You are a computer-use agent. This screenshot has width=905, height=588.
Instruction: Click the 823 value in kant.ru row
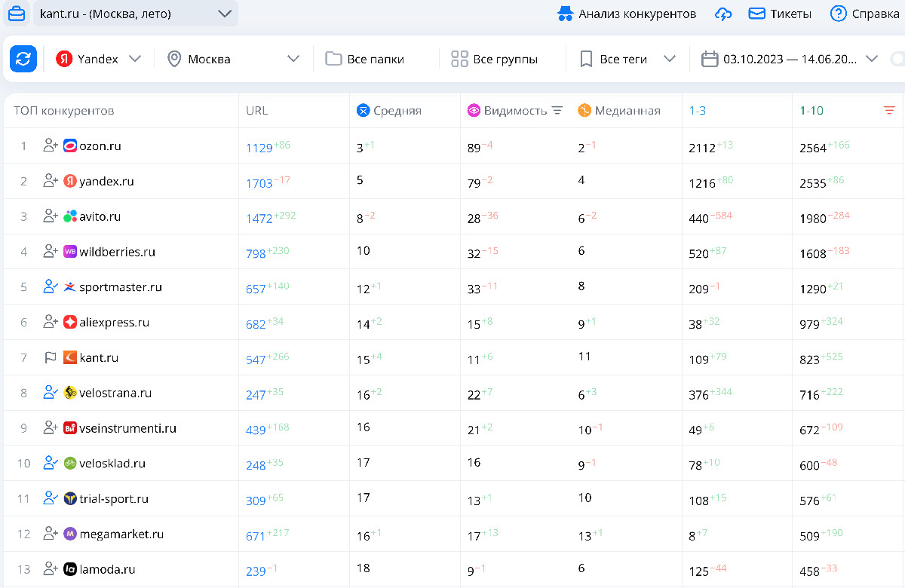click(809, 360)
